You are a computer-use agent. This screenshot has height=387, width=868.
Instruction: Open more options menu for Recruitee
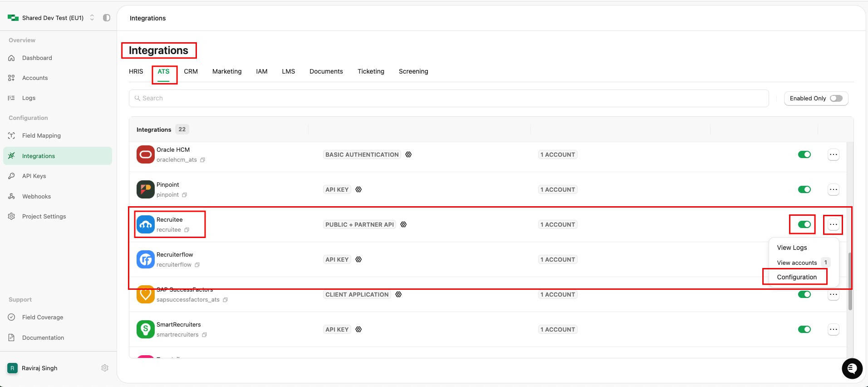834,224
